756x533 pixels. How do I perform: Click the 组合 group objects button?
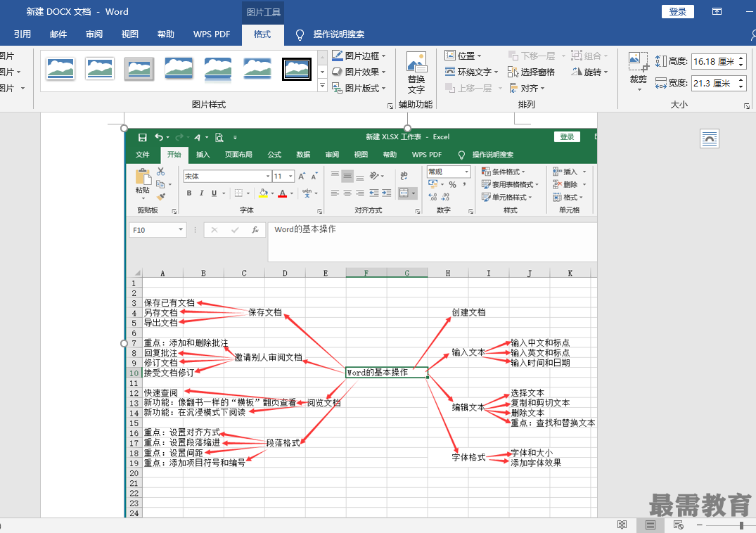point(589,56)
